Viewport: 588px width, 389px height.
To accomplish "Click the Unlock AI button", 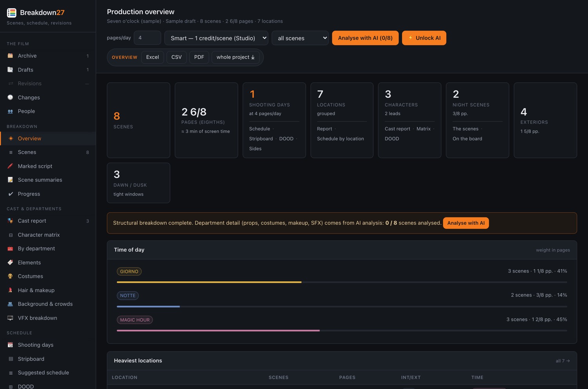I will [x=424, y=38].
